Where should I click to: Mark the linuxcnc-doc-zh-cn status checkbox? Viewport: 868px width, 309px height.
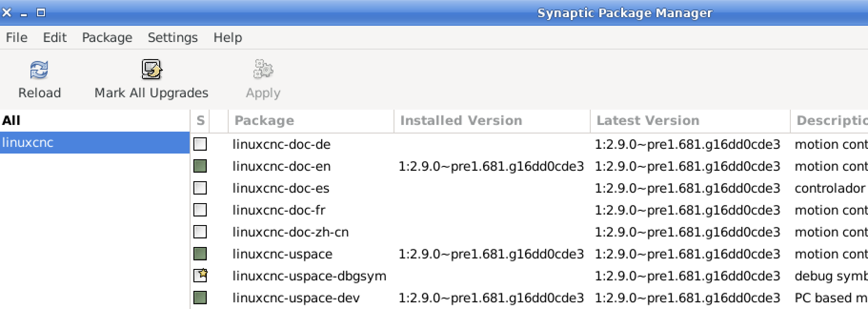[200, 232]
